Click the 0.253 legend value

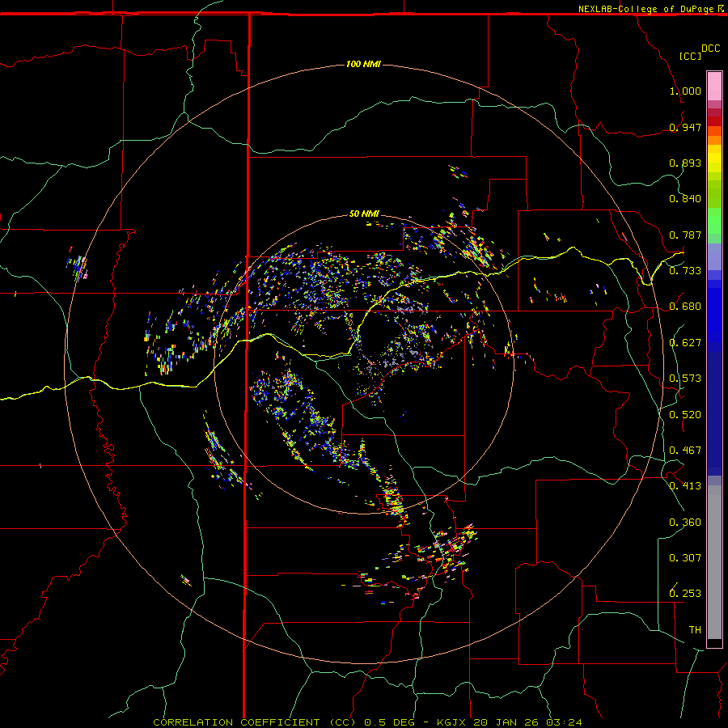685,594
